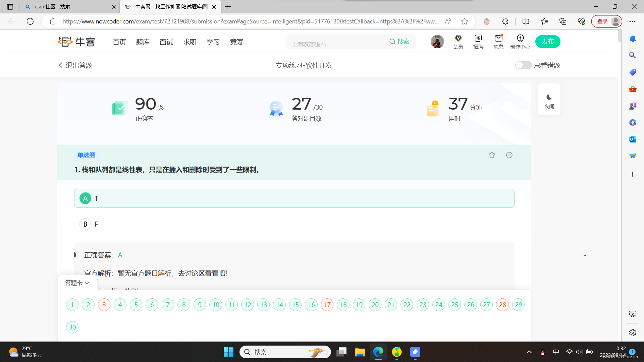Open the browser's three-dot settings menu
Image resolution: width=644 pixels, height=362 pixels.
[x=632, y=21]
